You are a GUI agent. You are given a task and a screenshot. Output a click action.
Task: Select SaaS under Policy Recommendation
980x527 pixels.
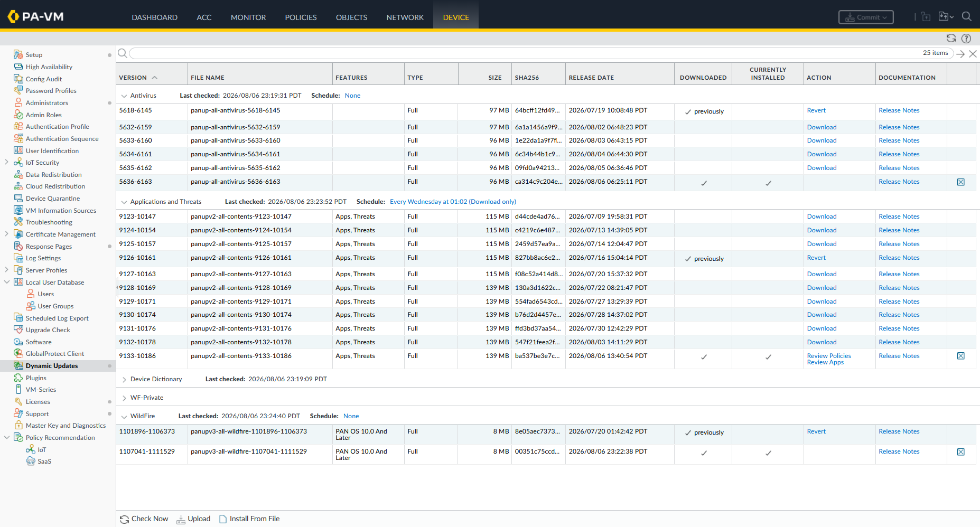click(x=44, y=462)
